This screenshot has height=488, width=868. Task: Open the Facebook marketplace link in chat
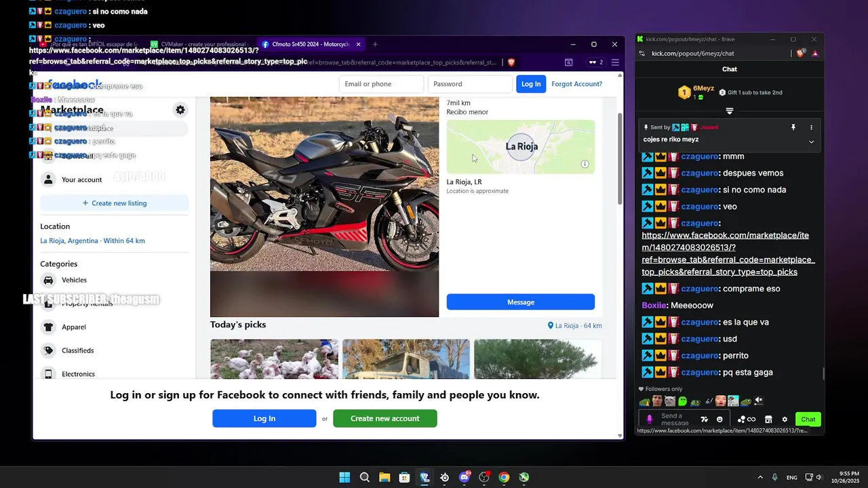tap(728, 253)
